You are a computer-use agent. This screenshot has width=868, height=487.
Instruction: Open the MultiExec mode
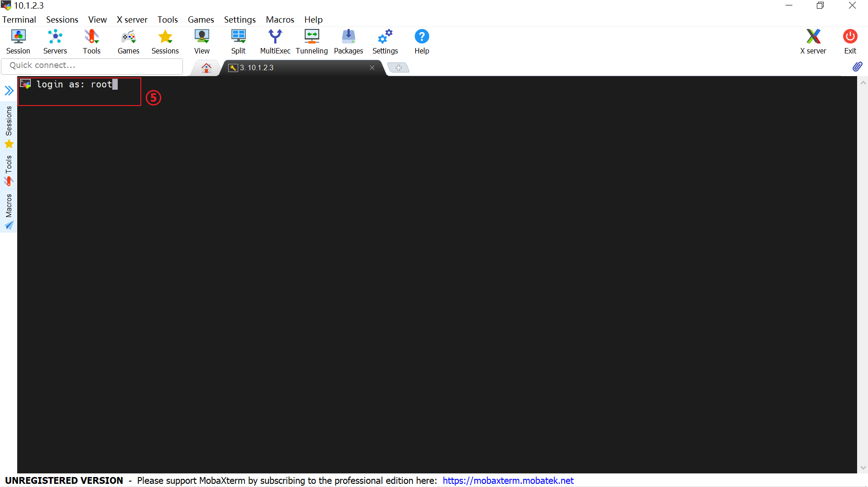pos(275,42)
